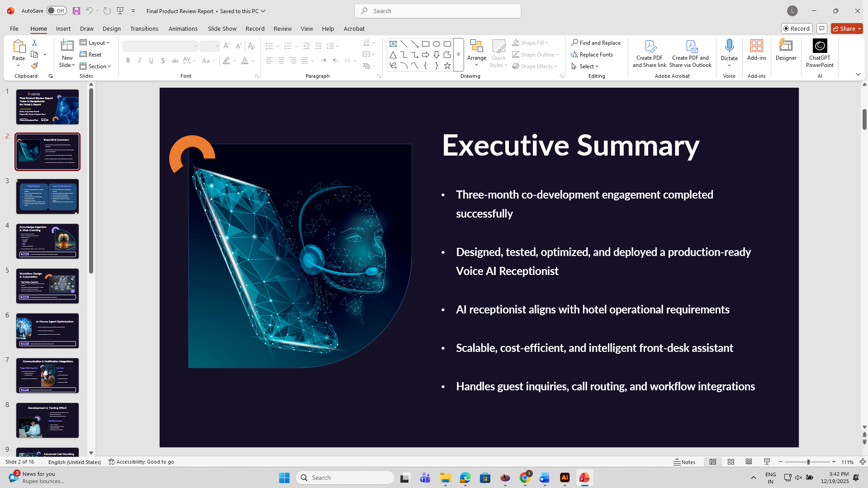Click Replace Fonts
The width and height of the screenshot is (868, 488).
(592, 54)
